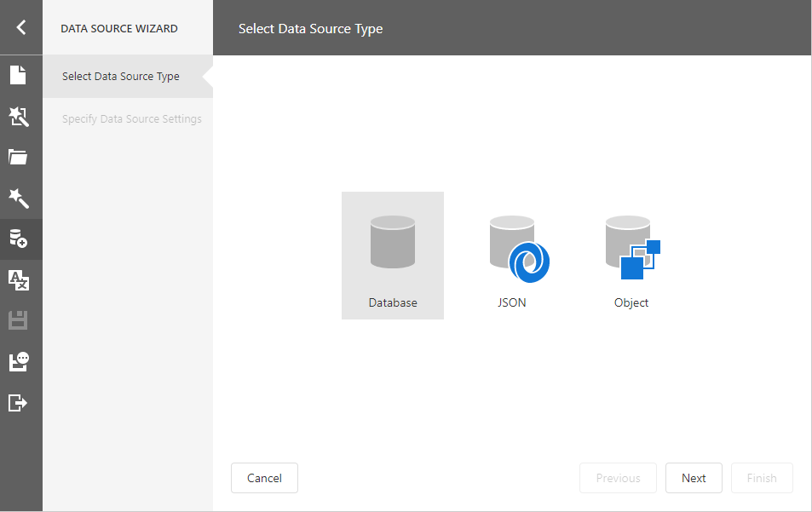
Task: Select the Add Data Source icon
Action: [x=19, y=239]
